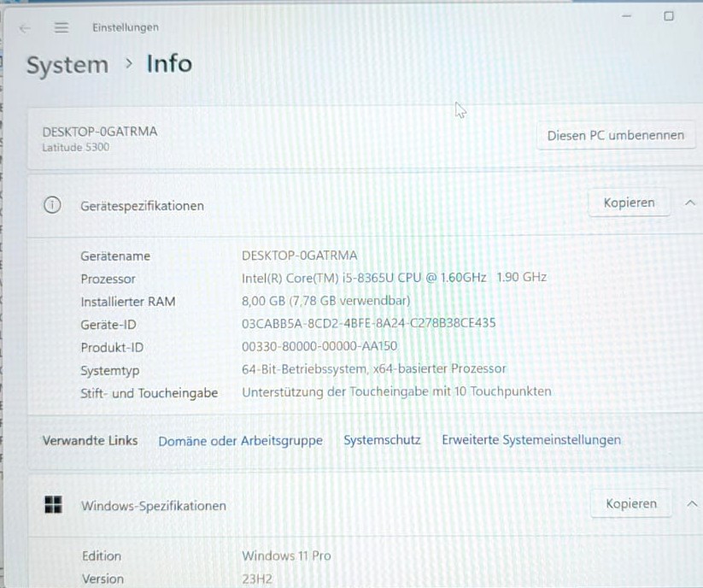Click the Windows logo icon beside Windows-Spezifikationen
The image size is (703, 588).
click(x=53, y=504)
